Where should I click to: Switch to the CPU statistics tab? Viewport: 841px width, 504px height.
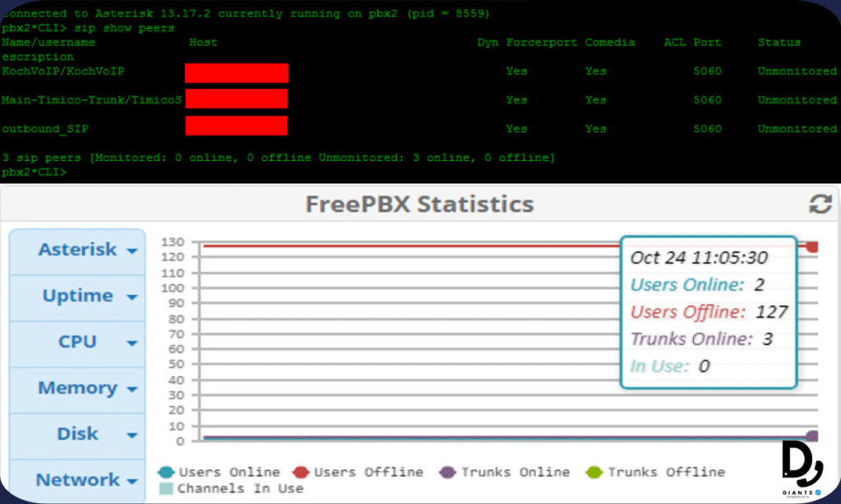pyautogui.click(x=77, y=344)
